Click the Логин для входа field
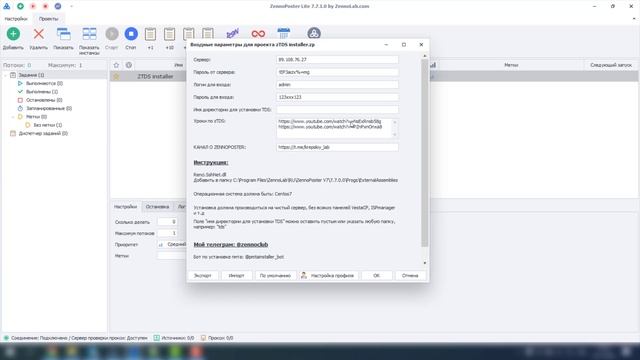640x360 pixels. 337,84
